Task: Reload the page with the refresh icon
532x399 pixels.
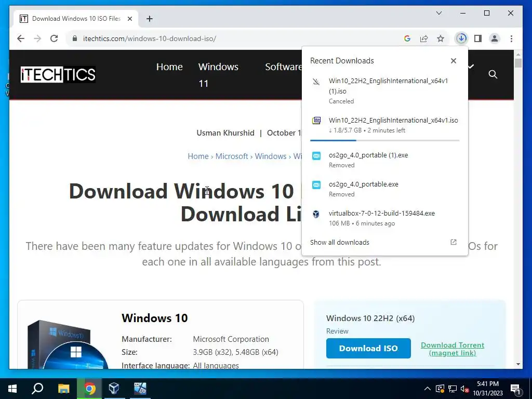Action: coord(54,38)
